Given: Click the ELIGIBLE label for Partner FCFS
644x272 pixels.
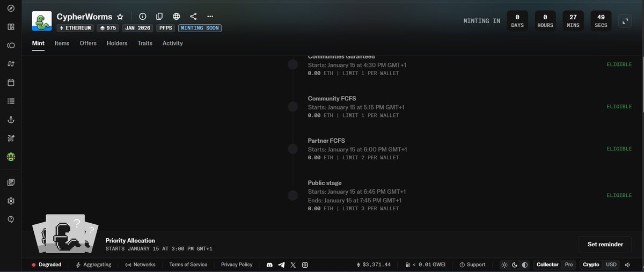Looking at the screenshot, I should 619,149.
